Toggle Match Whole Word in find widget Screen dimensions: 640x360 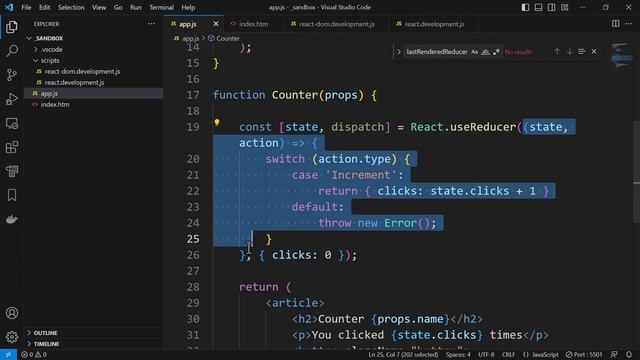coord(485,52)
